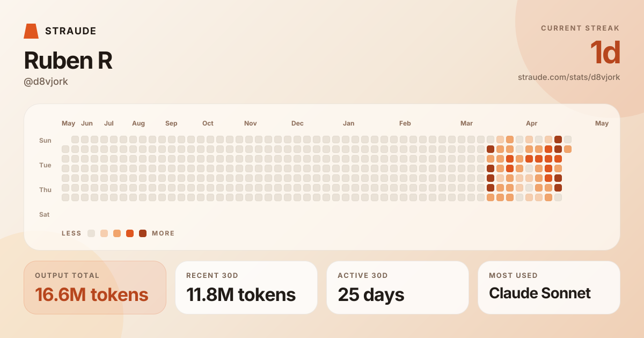Open the Active 30D 25 days card
Screen dimensions: 644x338
tap(398, 288)
